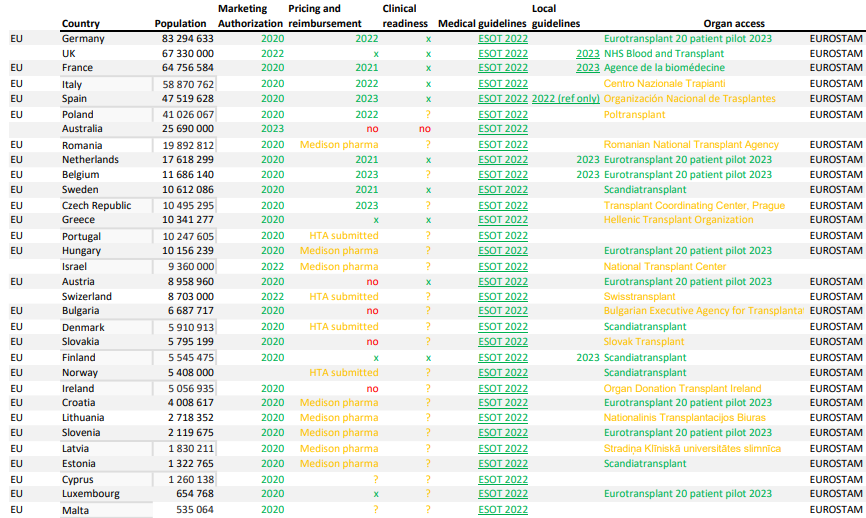Select the Marketing Authorization column header
The height and width of the screenshot is (518, 866).
point(250,16)
